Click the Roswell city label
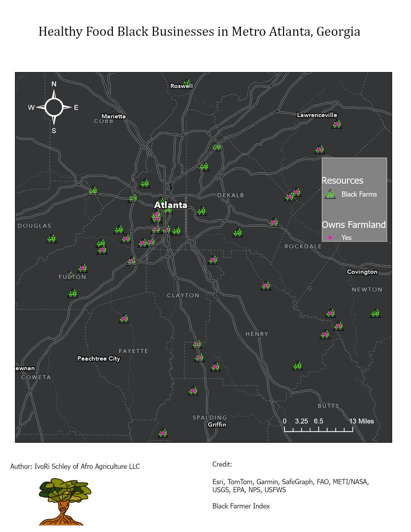Screen dimensions: 411x532 click(x=181, y=86)
